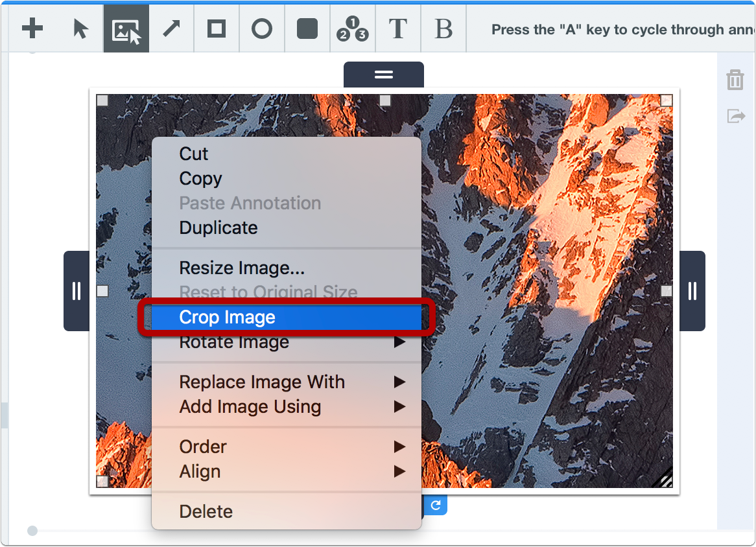
Task: Choose the numbered sequence steps tool
Action: (353, 29)
